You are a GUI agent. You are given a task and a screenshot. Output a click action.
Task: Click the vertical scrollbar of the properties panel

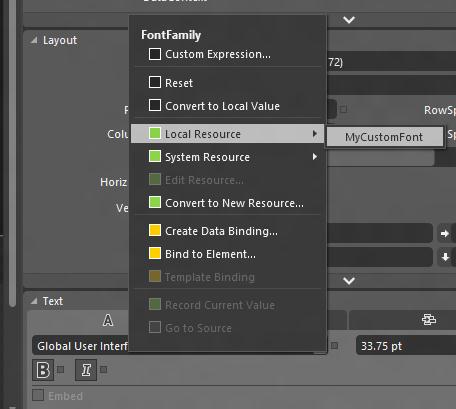coord(12,153)
